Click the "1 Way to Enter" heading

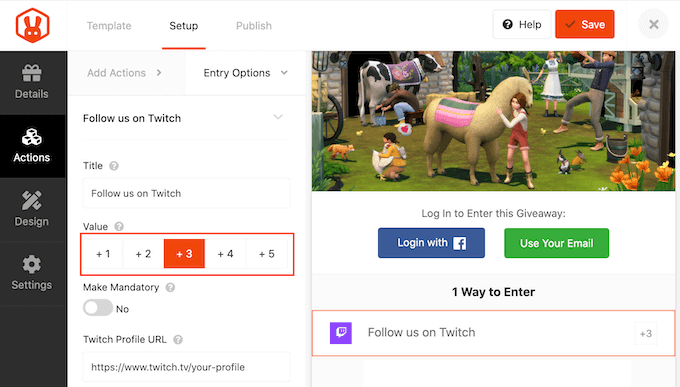[x=494, y=292]
